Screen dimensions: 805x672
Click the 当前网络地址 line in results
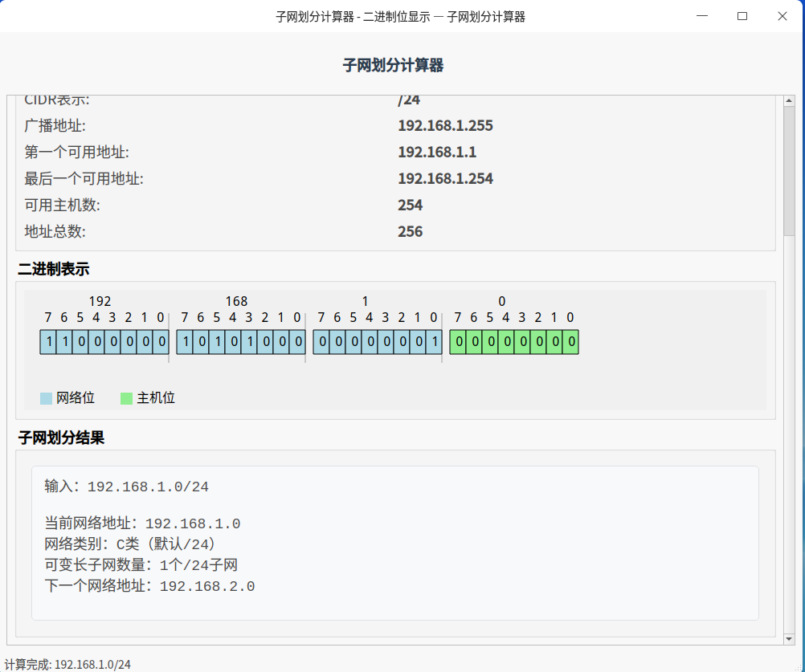(142, 523)
